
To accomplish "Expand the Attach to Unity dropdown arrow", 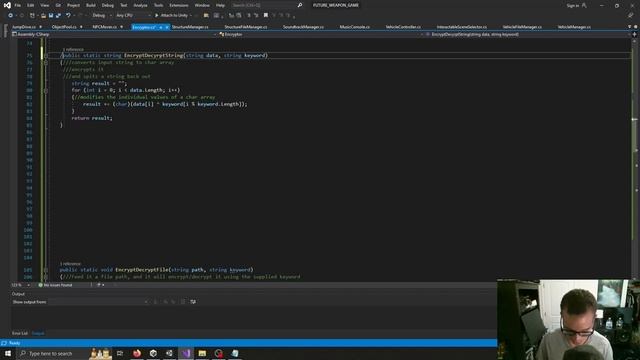I will 191,16.
